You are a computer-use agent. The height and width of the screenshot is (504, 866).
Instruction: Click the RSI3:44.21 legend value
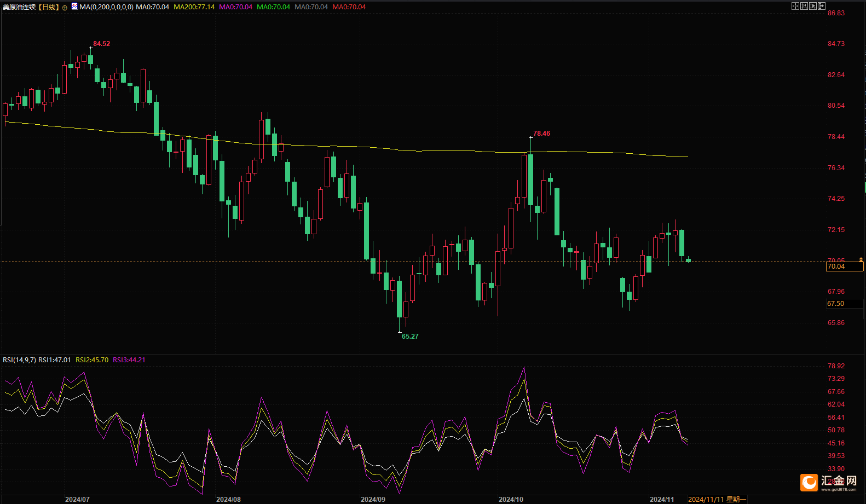coord(129,360)
